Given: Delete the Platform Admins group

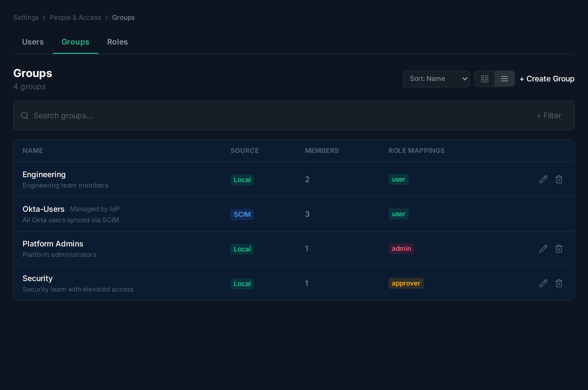Looking at the screenshot, I should point(559,249).
